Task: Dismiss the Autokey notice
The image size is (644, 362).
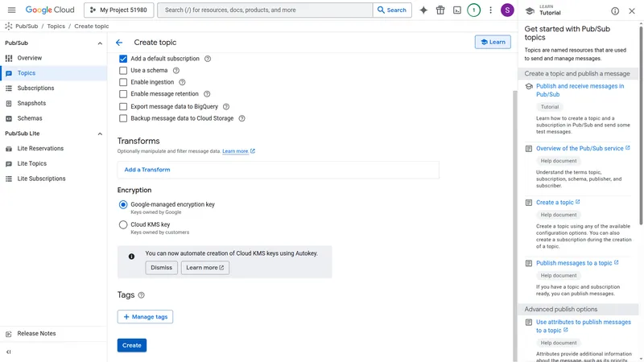Action: 162,268
